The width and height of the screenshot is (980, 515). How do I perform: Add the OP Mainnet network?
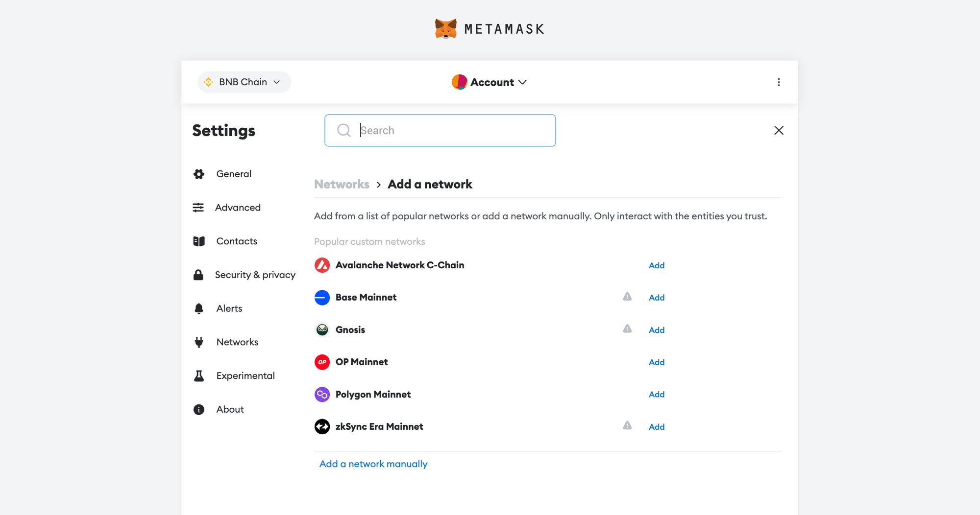click(x=657, y=362)
